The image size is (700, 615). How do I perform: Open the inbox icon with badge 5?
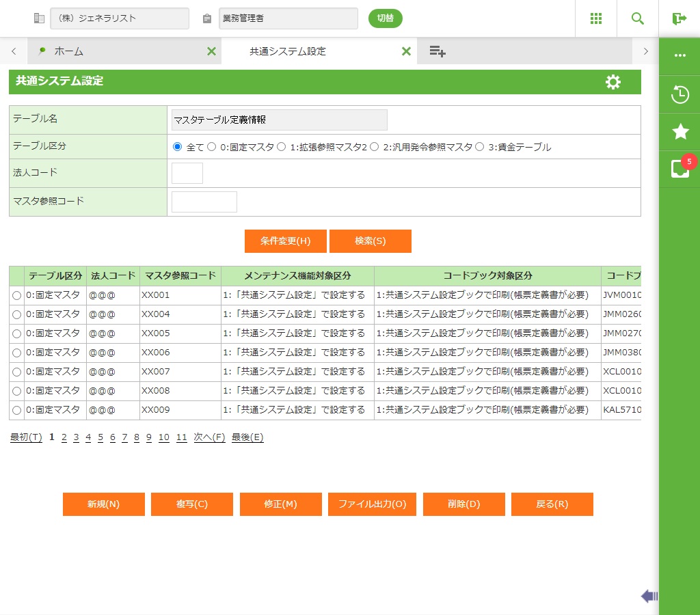pos(679,169)
